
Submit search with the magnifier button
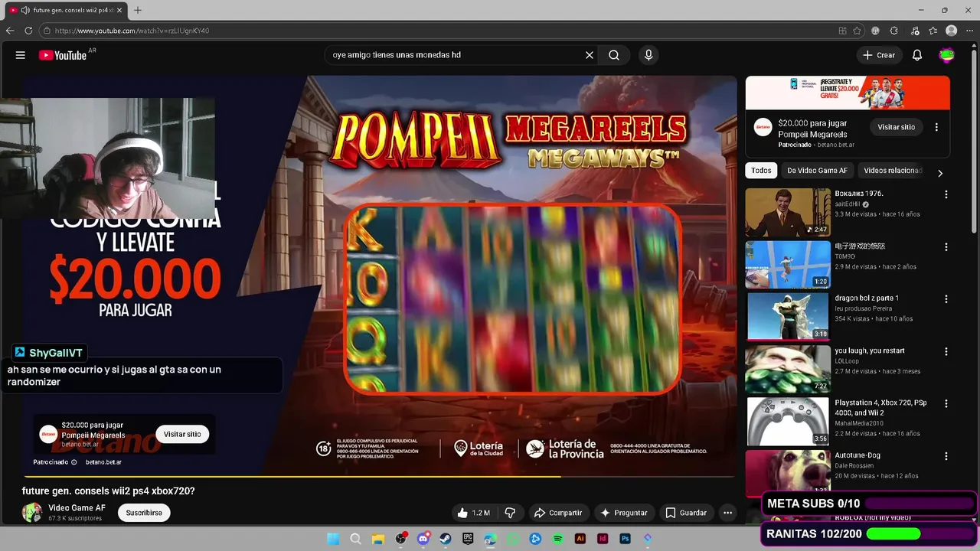click(614, 55)
